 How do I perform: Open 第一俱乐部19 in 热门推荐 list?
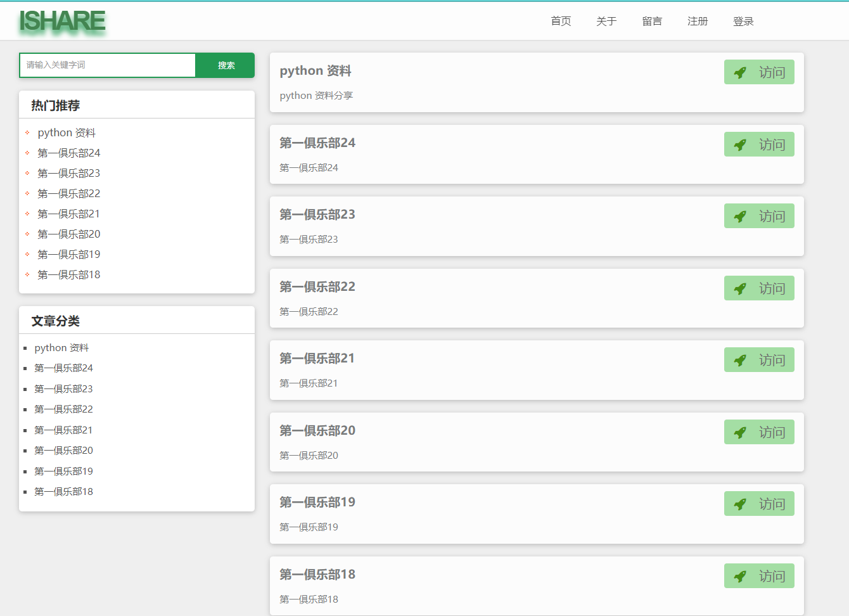[x=69, y=254]
